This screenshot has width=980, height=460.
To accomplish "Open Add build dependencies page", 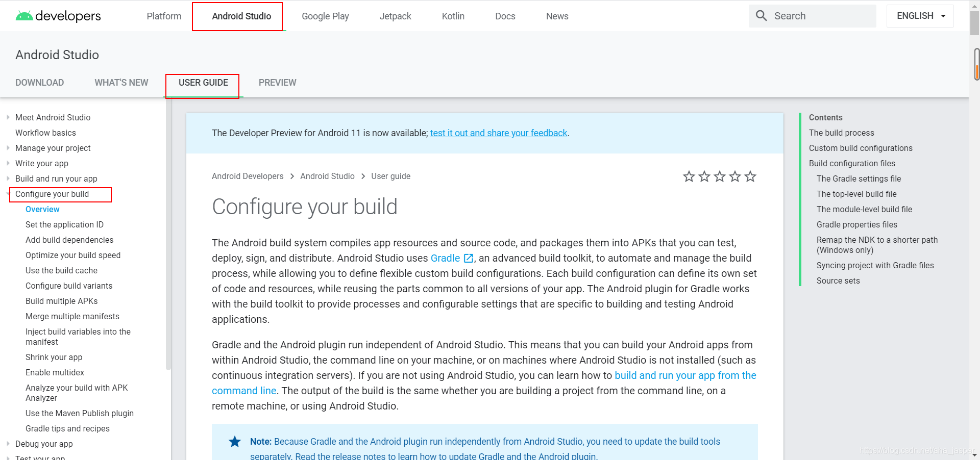I will pyautogui.click(x=69, y=240).
